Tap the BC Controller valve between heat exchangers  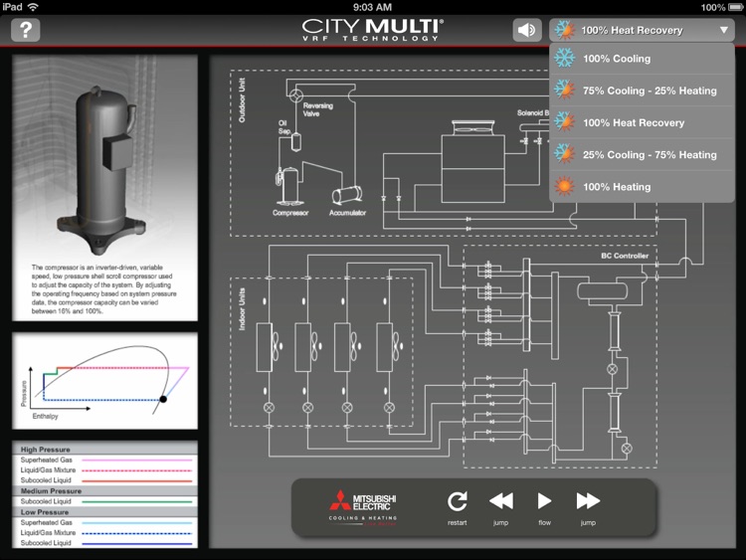(x=613, y=369)
